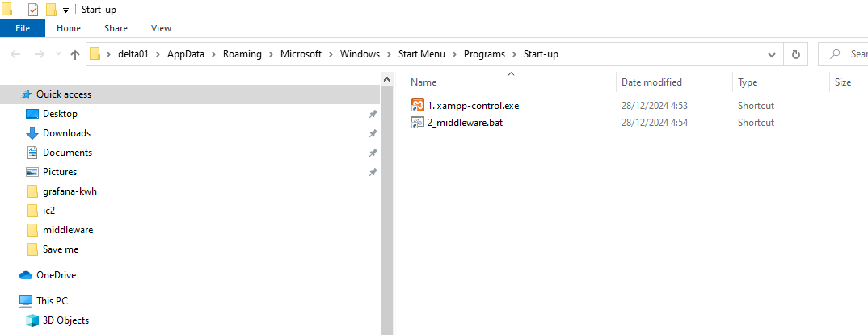The width and height of the screenshot is (868, 335).
Task: Click the Properties icon in quick access toolbar
Action: point(33,10)
